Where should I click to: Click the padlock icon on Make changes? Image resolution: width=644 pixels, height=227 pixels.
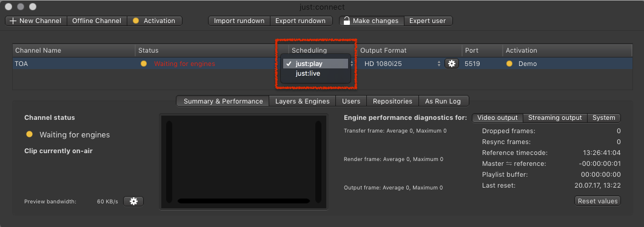point(347,21)
